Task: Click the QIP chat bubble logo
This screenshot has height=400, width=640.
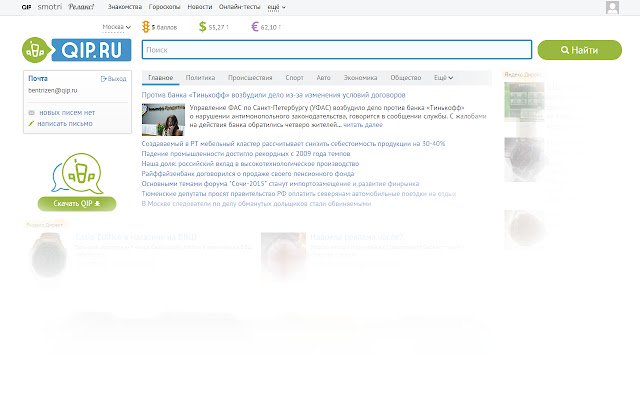Action: pyautogui.click(x=77, y=174)
